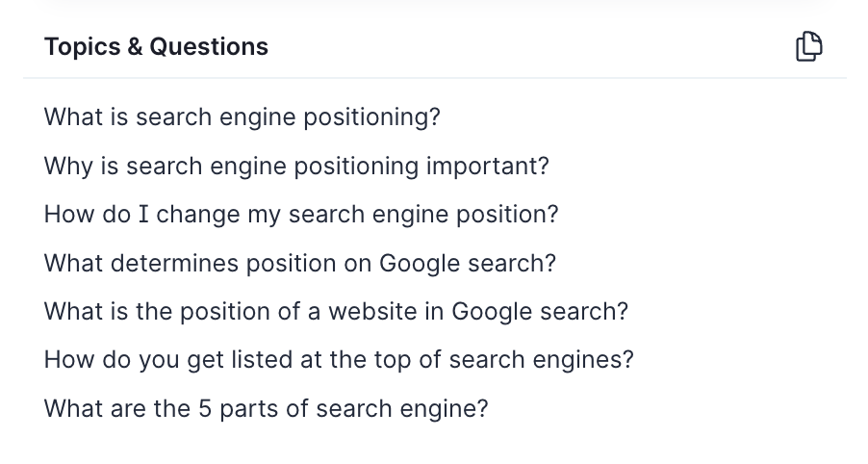The image size is (868, 464).
Task: Choose 'What determines position on Google search?'
Action: pos(300,263)
